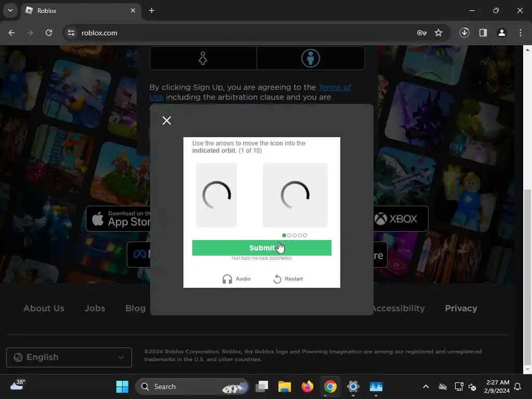
Task: Open the Chrome downloads icon
Action: [x=464, y=33]
